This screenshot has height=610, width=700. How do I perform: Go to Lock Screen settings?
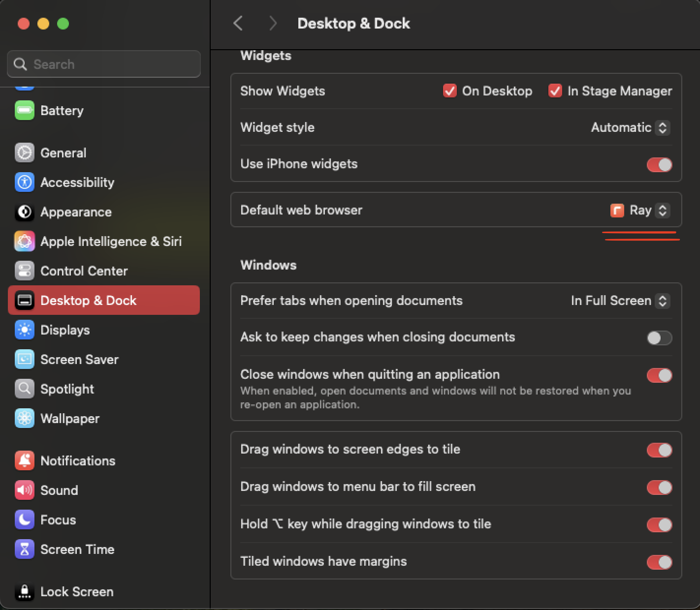click(x=104, y=592)
